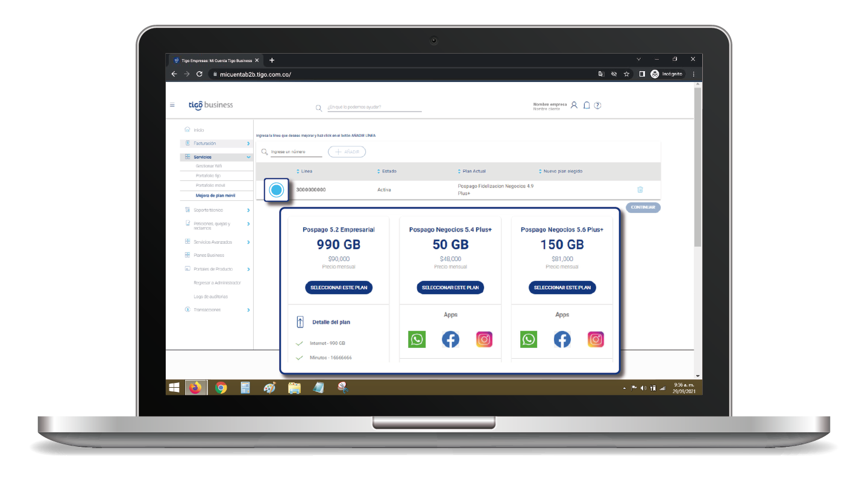Open Portafolio fijo in the sidebar
Screen dimensions: 868x489
(209, 175)
